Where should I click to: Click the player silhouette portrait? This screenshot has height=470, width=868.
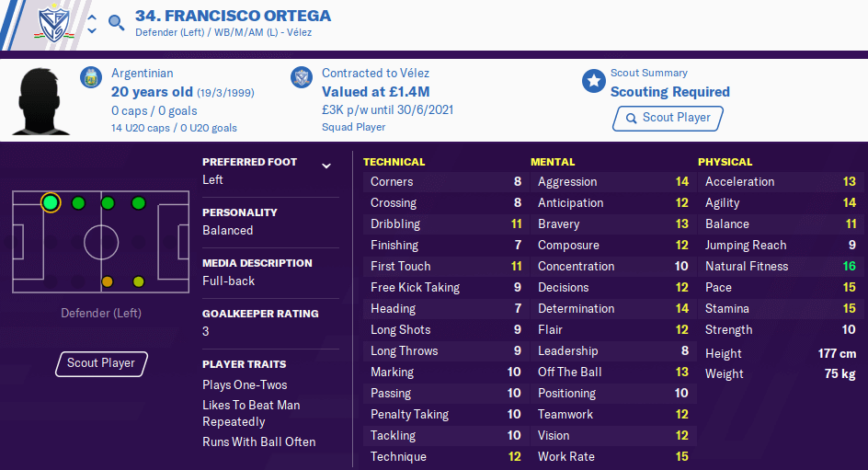point(41,101)
